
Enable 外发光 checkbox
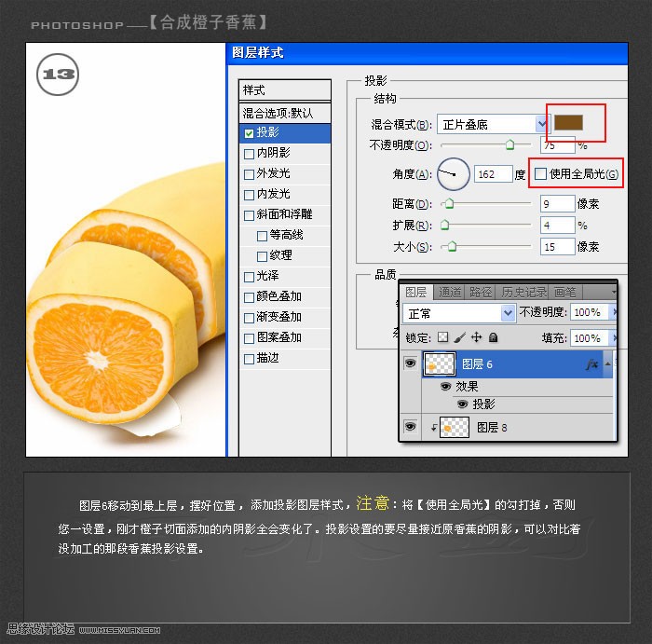(x=249, y=174)
